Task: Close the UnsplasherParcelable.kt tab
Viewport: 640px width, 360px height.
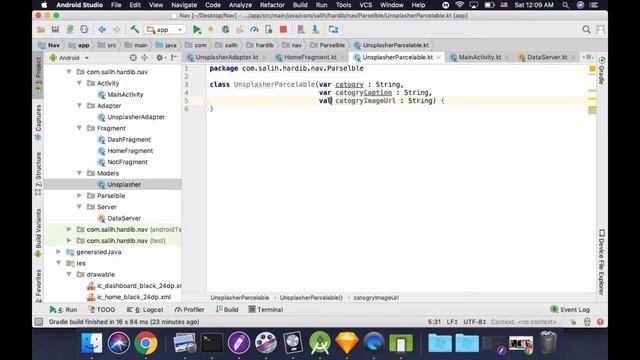Action: tap(438, 58)
